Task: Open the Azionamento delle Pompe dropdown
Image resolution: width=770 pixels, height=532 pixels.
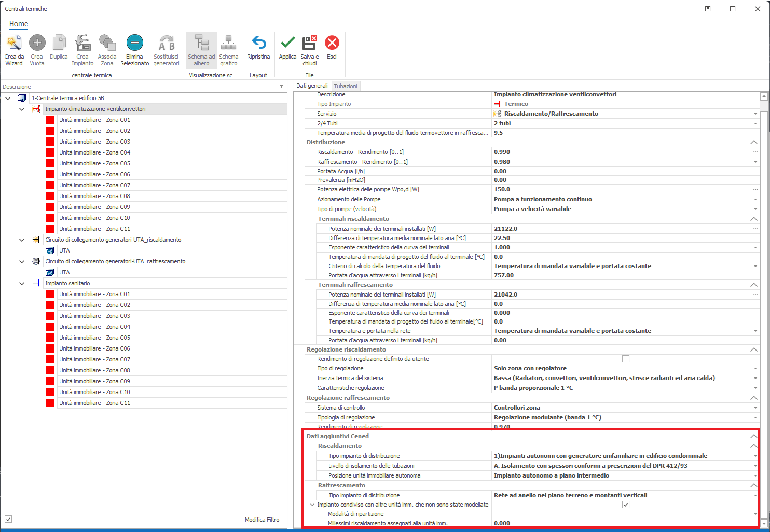Action: 755,200
